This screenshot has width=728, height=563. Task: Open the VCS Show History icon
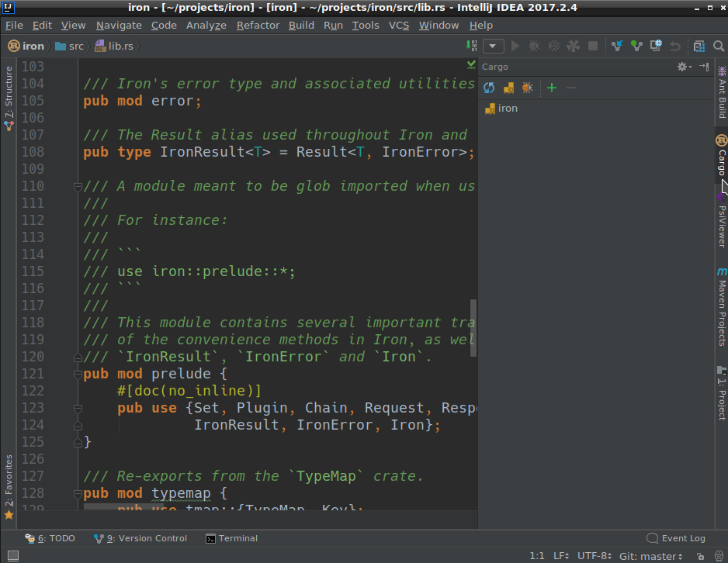[656, 46]
